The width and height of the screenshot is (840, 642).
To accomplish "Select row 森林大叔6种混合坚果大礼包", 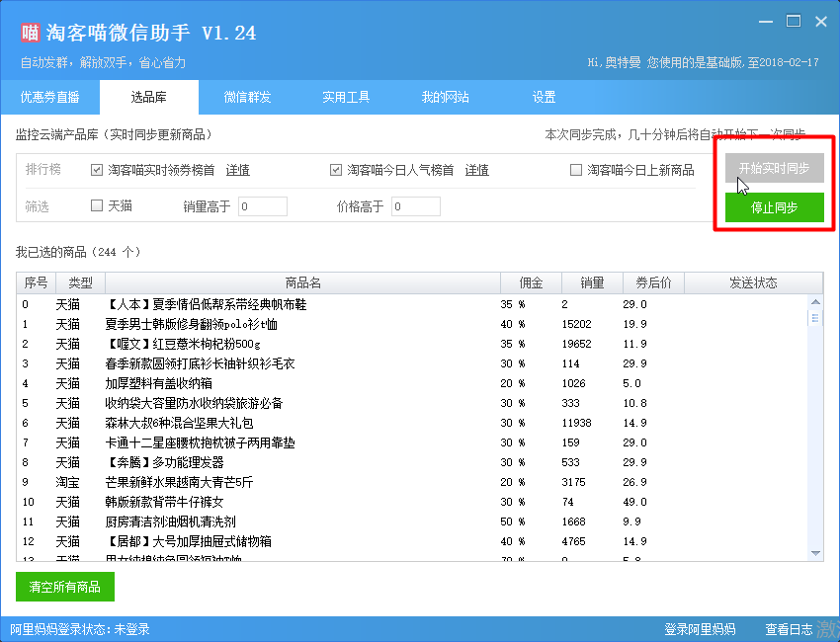I will (x=412, y=423).
